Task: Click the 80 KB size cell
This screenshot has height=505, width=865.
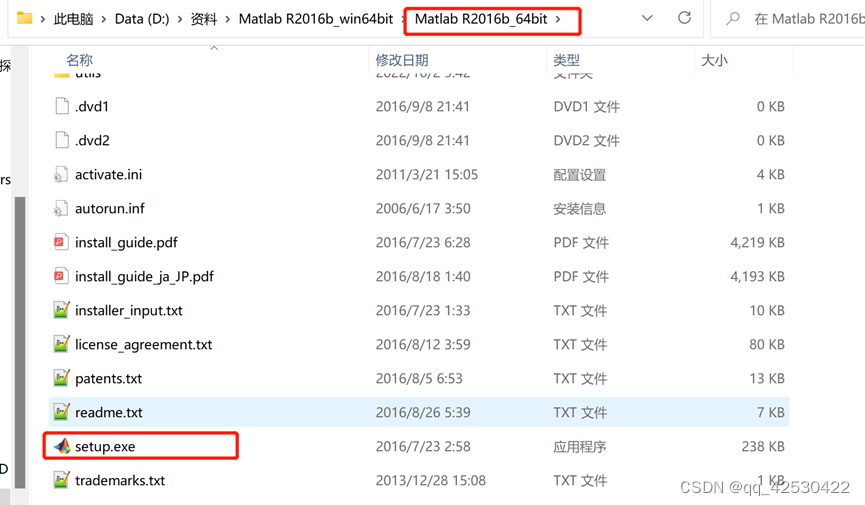Action: [x=767, y=344]
